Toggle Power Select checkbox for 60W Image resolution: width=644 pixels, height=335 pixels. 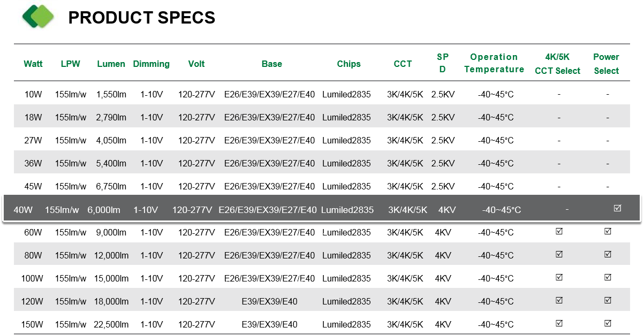608,232
